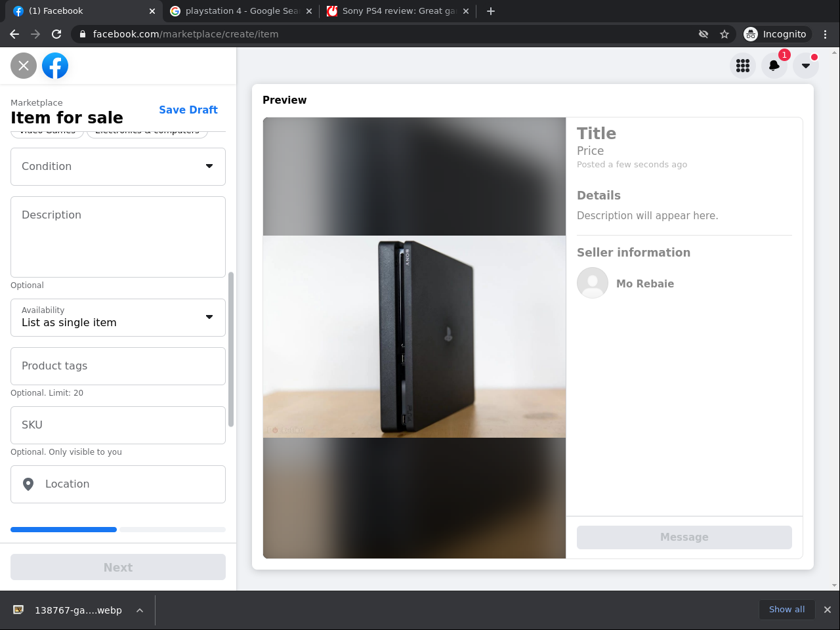This screenshot has width=840, height=630.
Task: Click the browser forward arrow
Action: [35, 34]
